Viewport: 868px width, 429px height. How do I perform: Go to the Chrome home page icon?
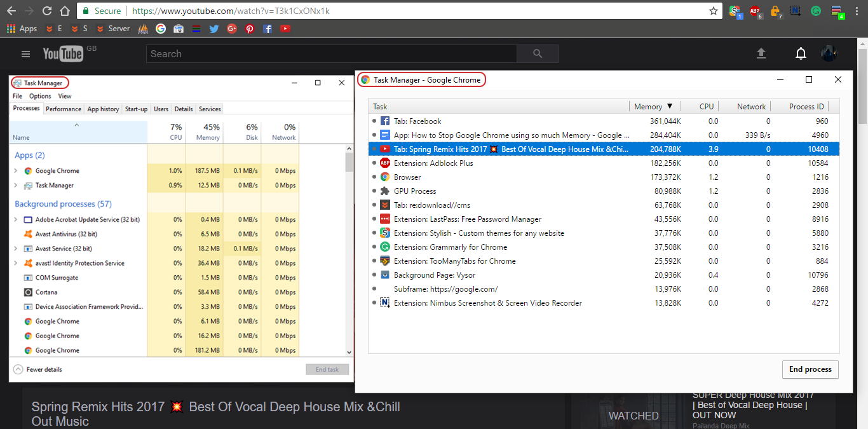click(x=65, y=11)
